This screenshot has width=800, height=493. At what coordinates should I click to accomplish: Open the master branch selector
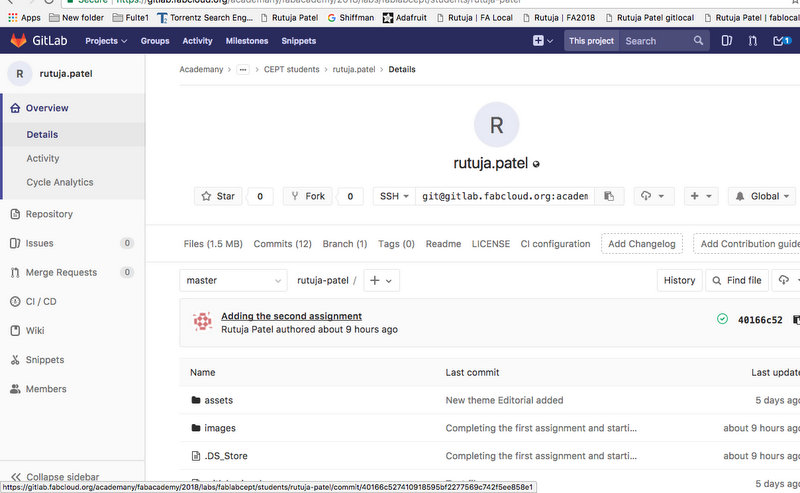233,280
